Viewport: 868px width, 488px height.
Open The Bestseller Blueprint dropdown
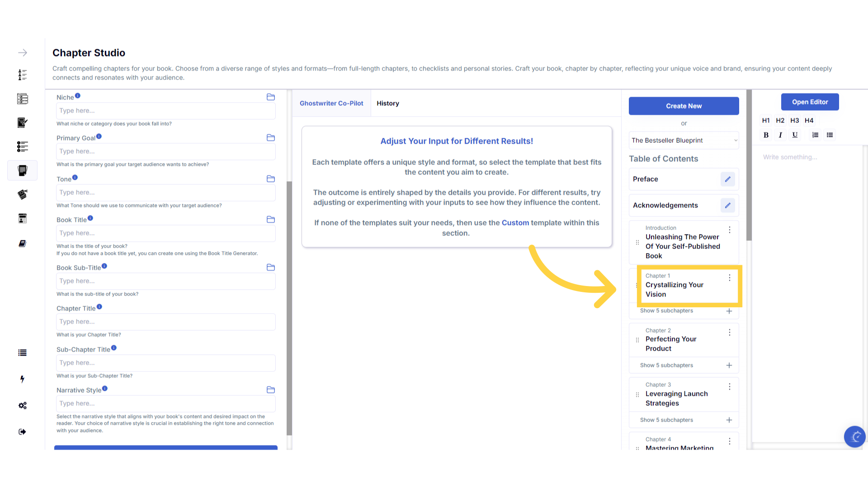point(684,141)
